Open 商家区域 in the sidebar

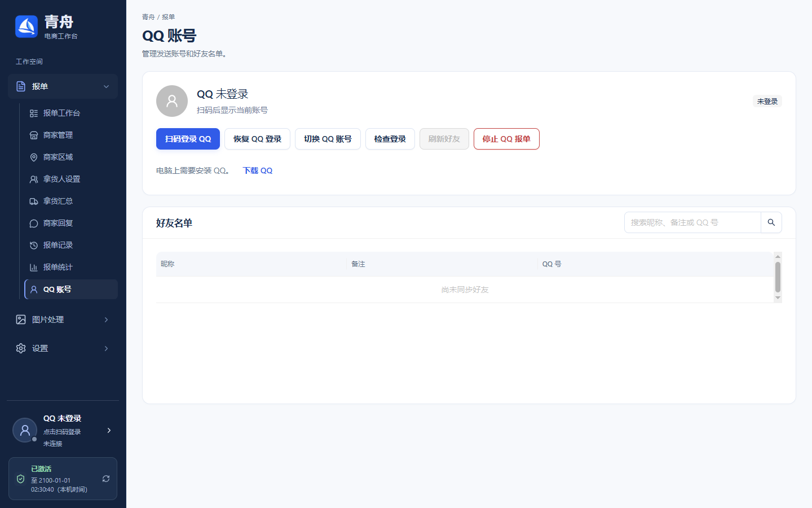pos(71,157)
